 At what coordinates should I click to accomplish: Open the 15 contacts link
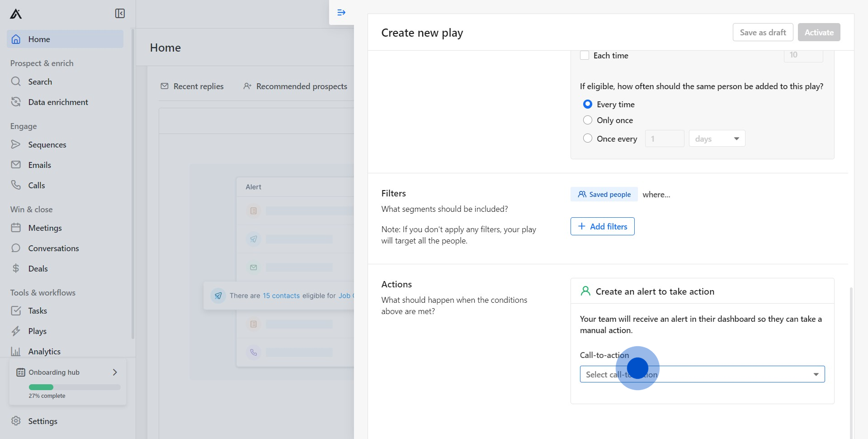[281, 296]
